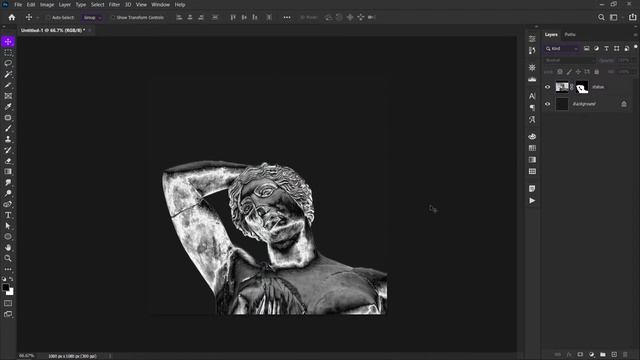Click the create new layer button
This screenshot has width=640, height=360.
(x=614, y=354)
